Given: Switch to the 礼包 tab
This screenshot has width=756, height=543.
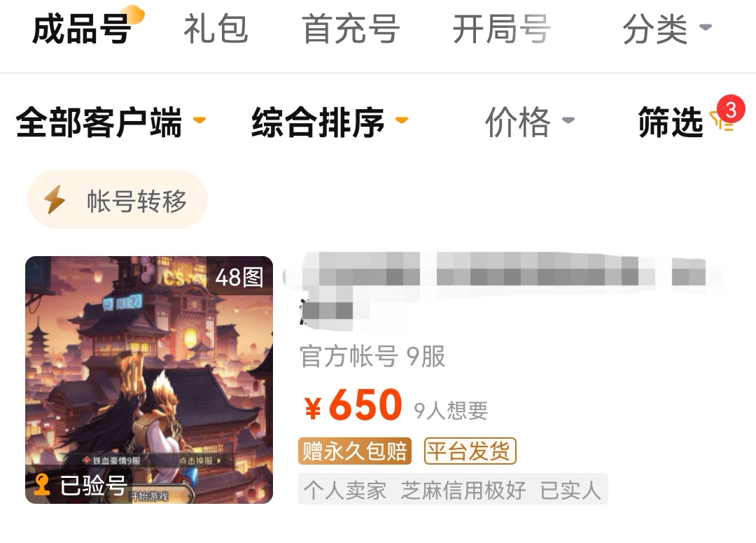Looking at the screenshot, I should tap(216, 29).
